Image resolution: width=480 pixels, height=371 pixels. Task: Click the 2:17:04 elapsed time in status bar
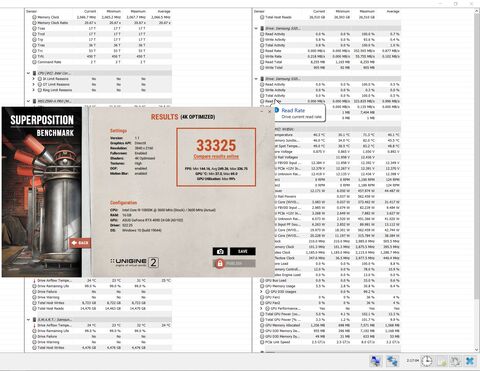[x=412, y=360]
